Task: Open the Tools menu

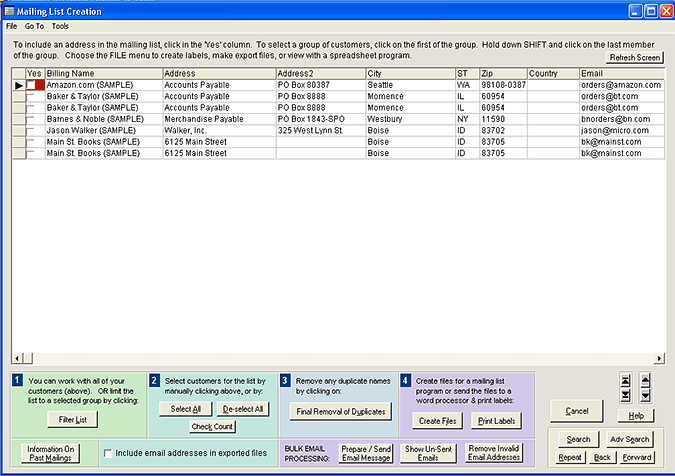Action: coord(61,25)
